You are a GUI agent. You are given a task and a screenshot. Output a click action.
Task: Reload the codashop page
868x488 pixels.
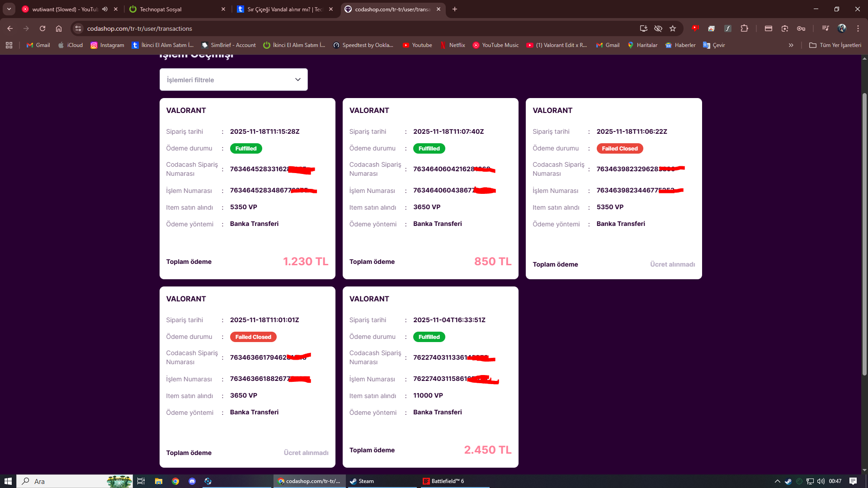(x=42, y=28)
